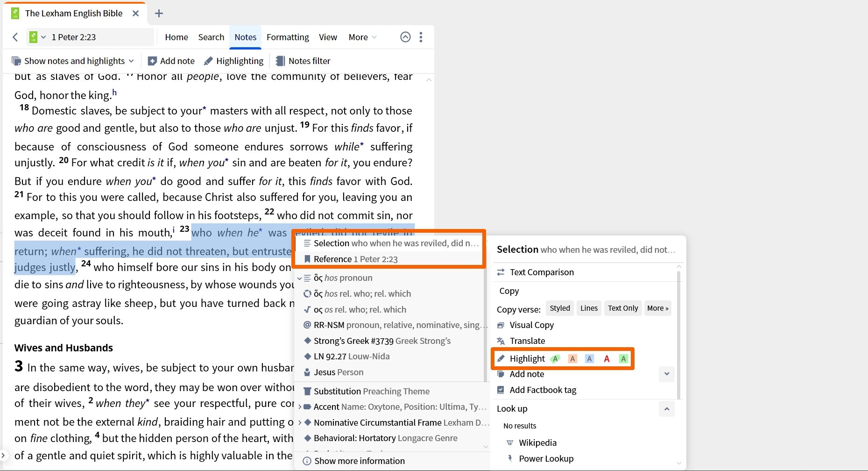Screen dimensions: 868x471
Task: Click the Copy command
Action: click(509, 291)
